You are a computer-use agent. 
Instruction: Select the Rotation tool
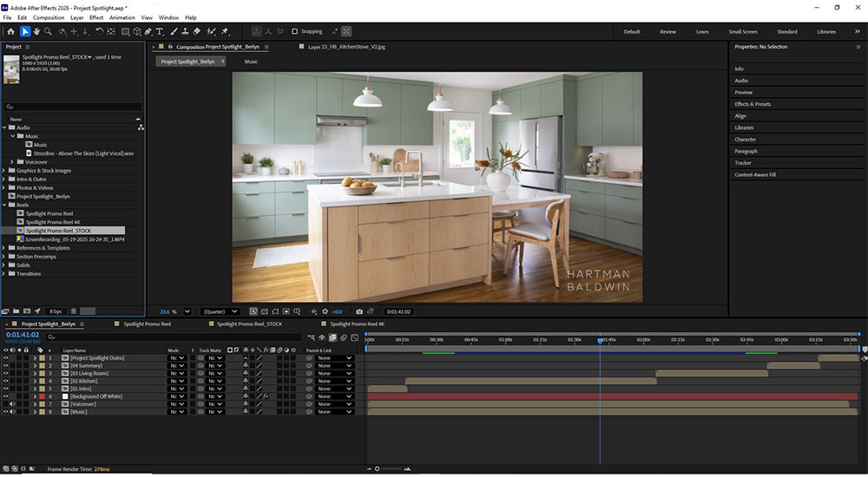pyautogui.click(x=99, y=31)
